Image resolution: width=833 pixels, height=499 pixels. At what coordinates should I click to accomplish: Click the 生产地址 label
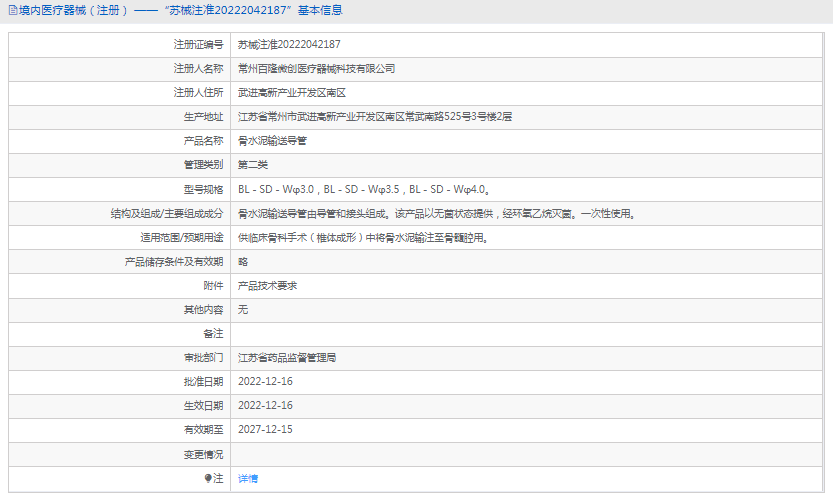pos(203,116)
